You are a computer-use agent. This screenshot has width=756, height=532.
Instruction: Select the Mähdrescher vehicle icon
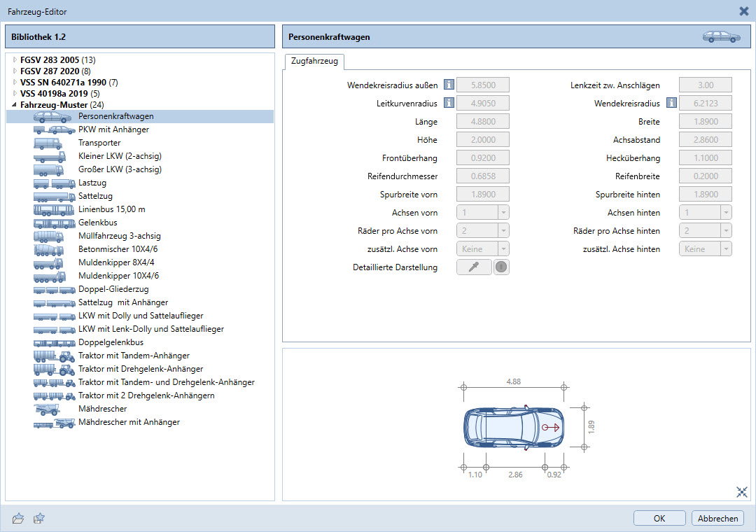[47, 409]
